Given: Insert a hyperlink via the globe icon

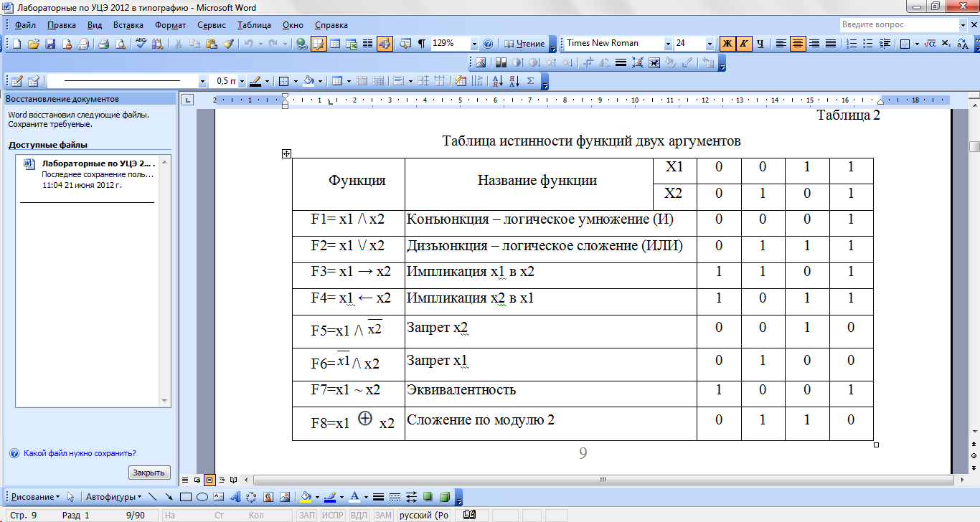Looking at the screenshot, I should (x=301, y=44).
